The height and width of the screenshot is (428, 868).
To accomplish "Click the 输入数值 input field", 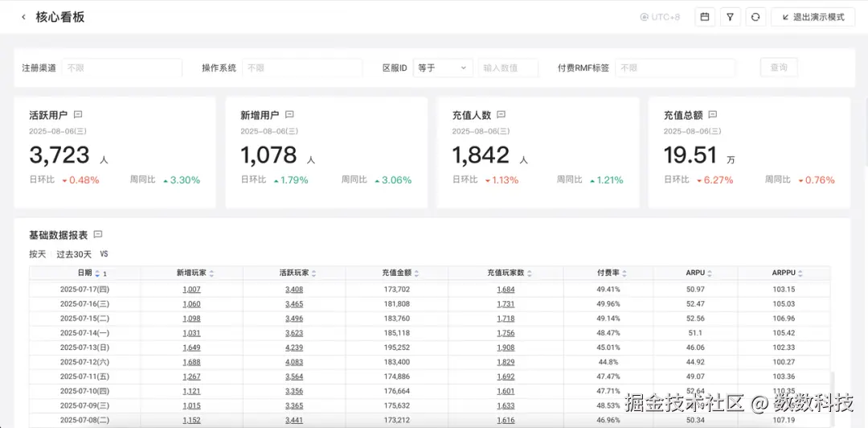I will click(508, 68).
